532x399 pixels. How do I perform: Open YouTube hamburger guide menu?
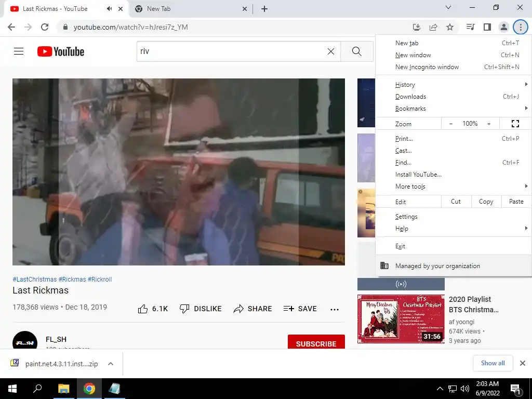point(19,51)
